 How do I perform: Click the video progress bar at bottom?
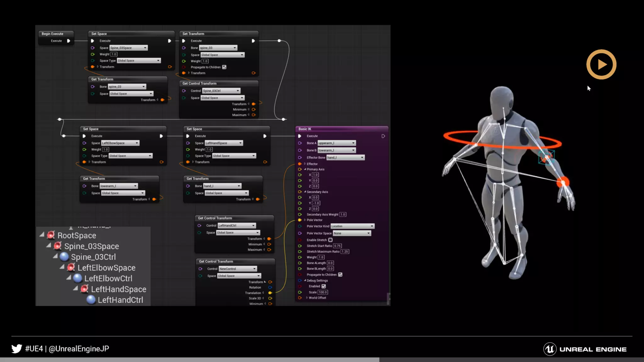(322, 359)
